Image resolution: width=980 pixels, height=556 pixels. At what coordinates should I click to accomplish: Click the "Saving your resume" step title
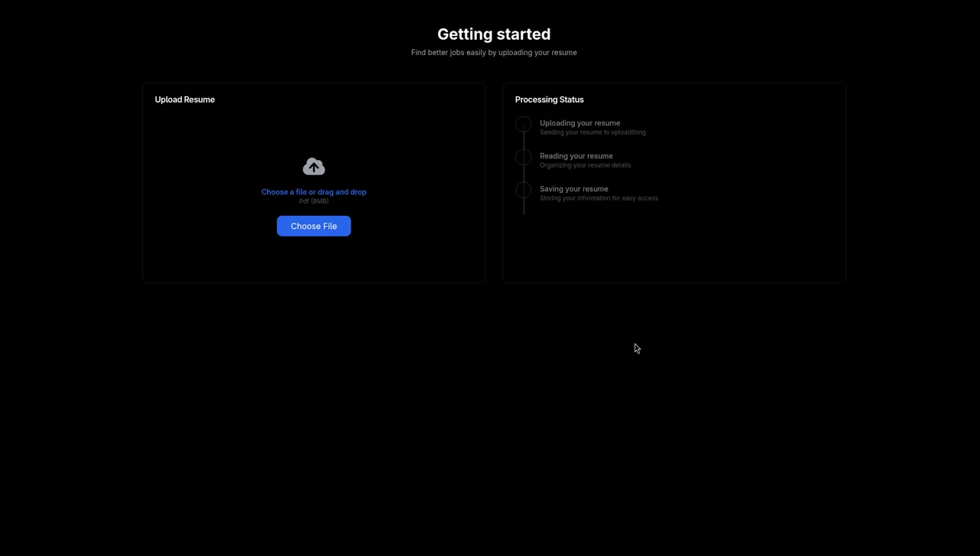click(x=573, y=188)
